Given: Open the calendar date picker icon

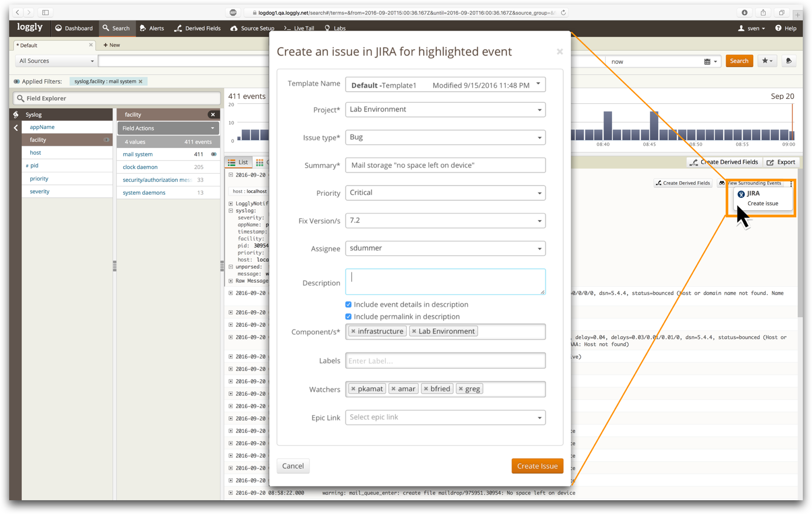Looking at the screenshot, I should point(707,61).
